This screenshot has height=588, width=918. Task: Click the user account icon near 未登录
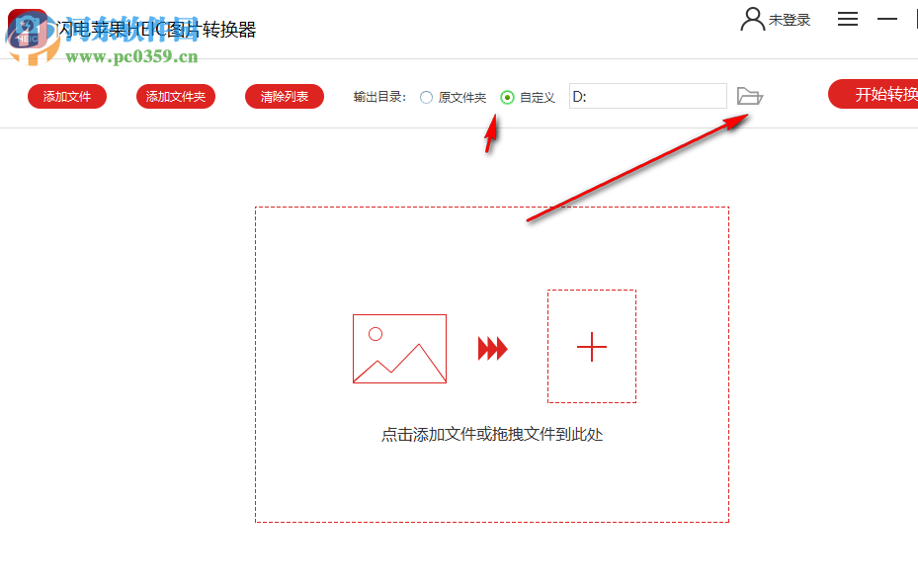click(751, 19)
